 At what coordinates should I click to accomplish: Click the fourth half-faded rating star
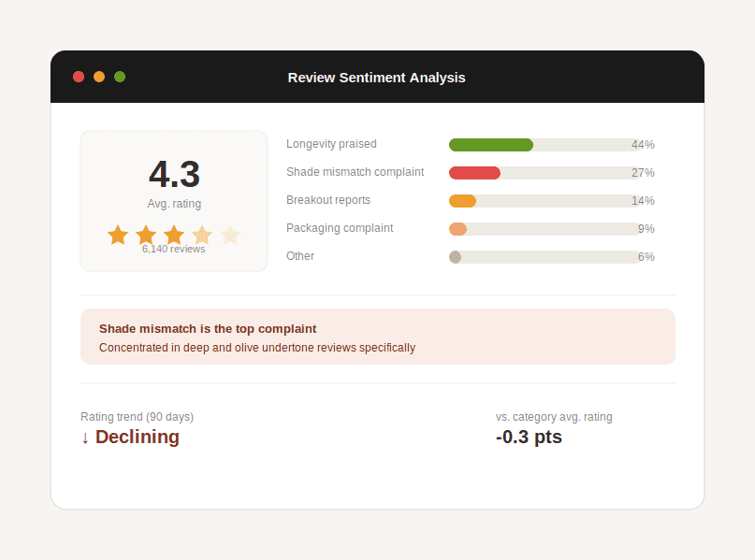(x=202, y=236)
